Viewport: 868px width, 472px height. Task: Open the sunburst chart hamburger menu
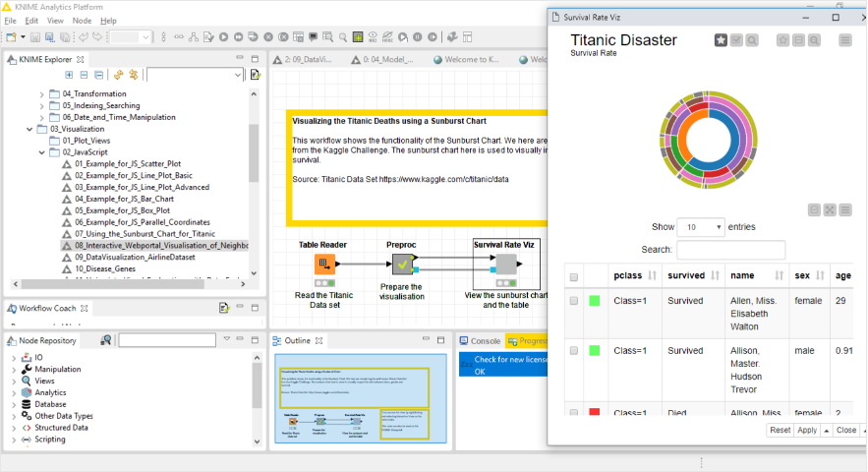pyautogui.click(x=844, y=40)
